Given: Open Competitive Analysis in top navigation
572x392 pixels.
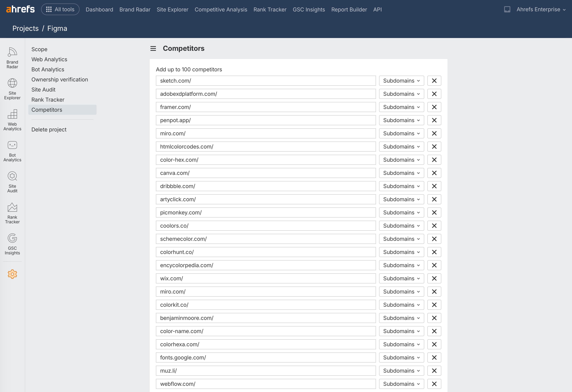Looking at the screenshot, I should point(221,10).
